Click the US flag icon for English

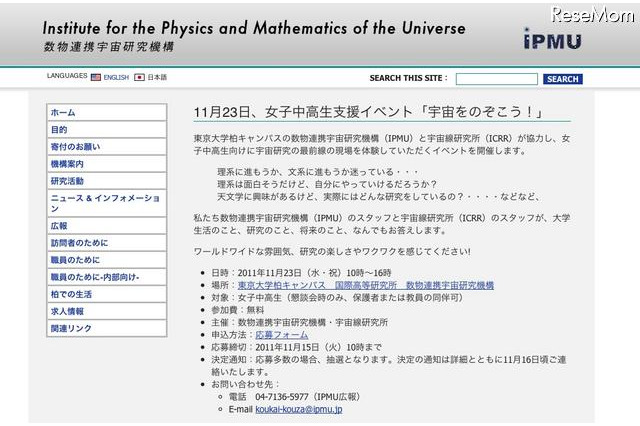tap(96, 77)
